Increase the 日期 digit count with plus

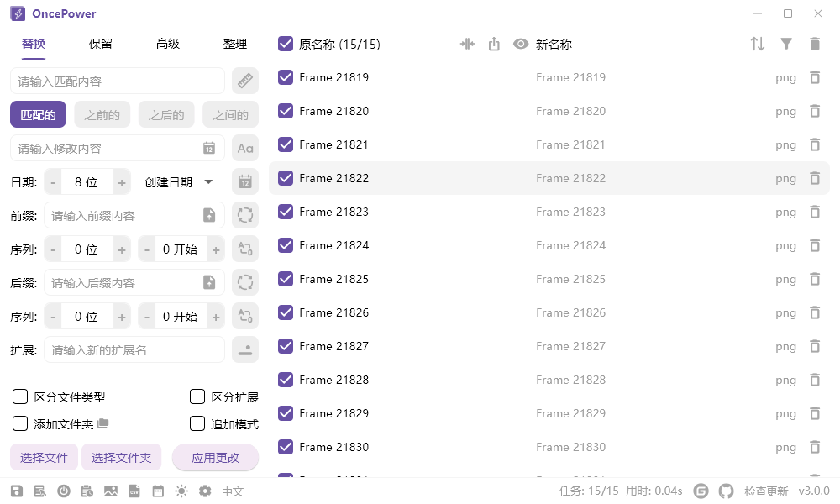[122, 182]
